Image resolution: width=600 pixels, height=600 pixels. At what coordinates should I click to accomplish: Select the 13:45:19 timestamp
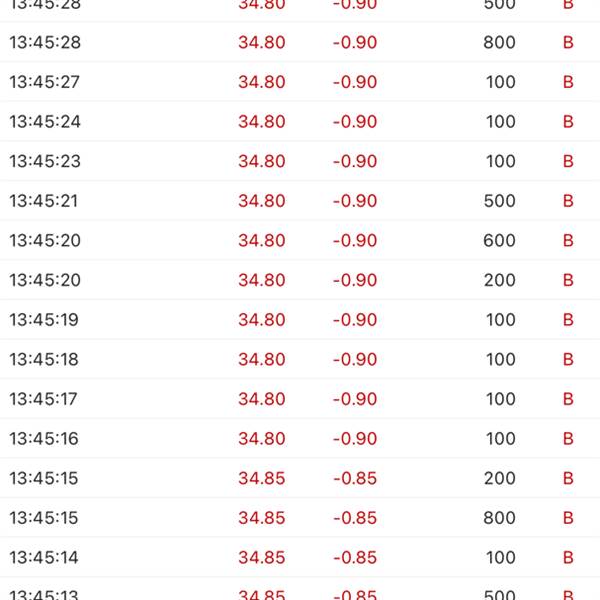pyautogui.click(x=44, y=320)
